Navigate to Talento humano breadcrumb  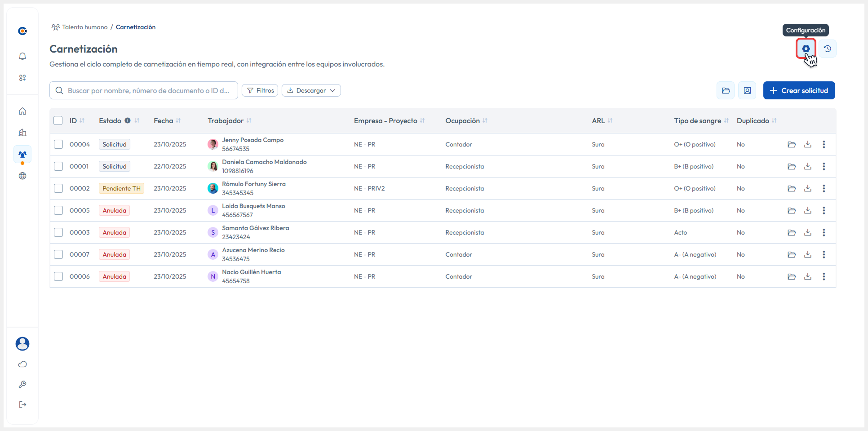pos(84,27)
